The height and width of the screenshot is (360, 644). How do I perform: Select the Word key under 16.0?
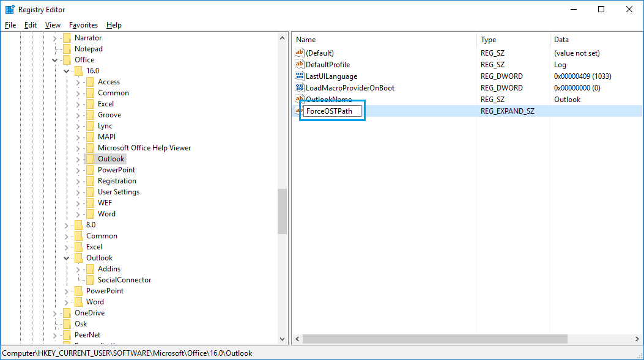point(106,214)
